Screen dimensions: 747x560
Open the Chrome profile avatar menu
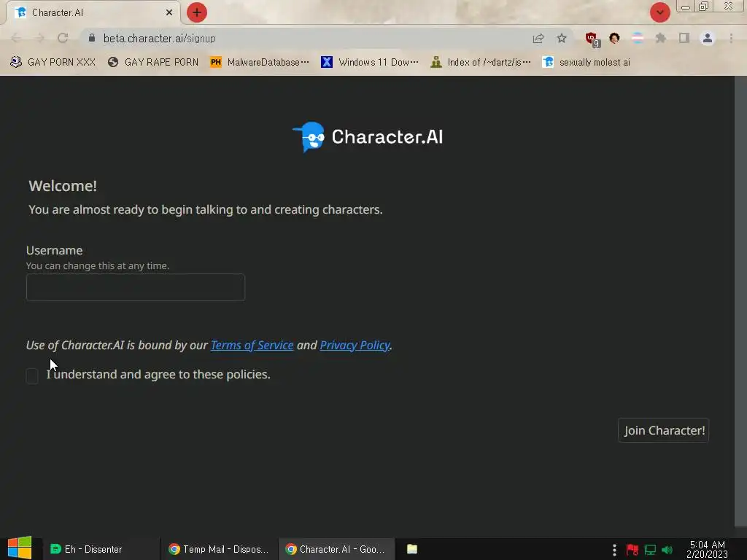(x=708, y=38)
